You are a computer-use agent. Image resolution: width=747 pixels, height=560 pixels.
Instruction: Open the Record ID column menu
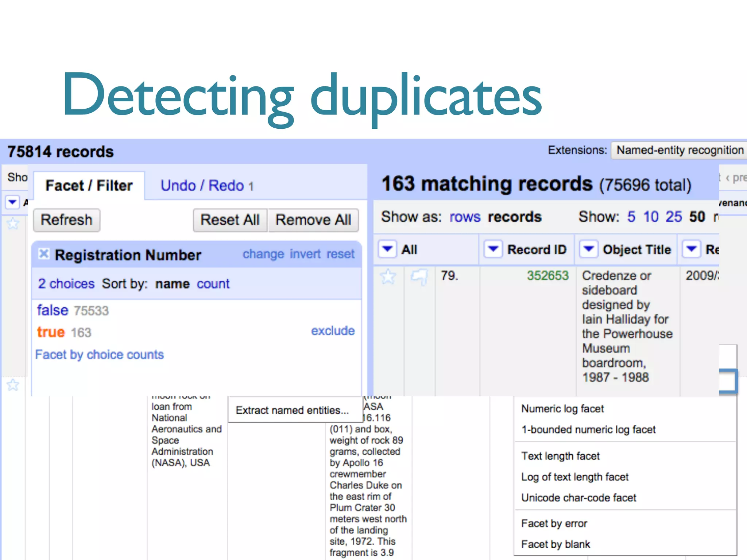(x=493, y=249)
